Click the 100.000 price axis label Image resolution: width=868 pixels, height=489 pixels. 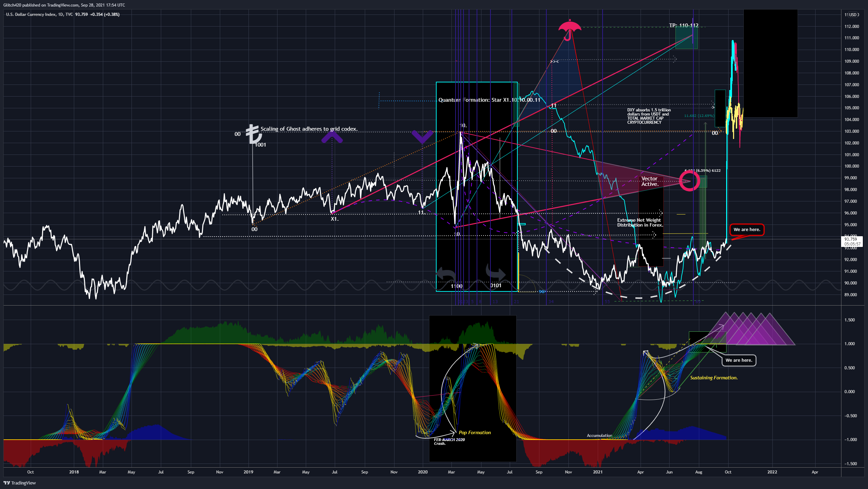[x=851, y=166]
